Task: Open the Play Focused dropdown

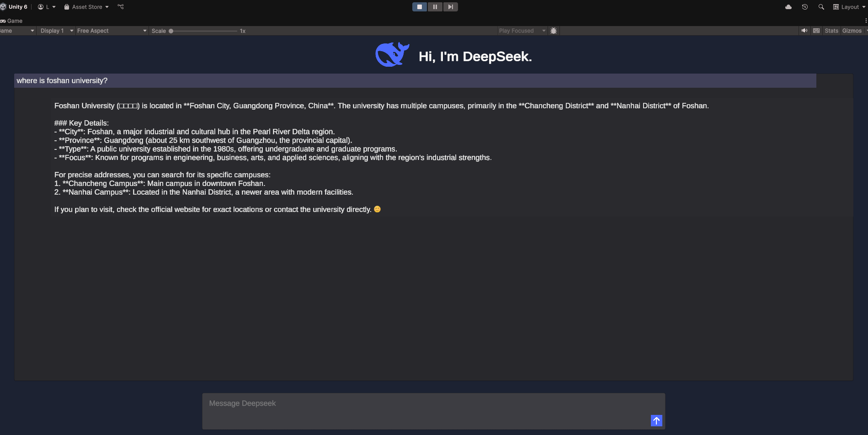Action: pyautogui.click(x=522, y=31)
